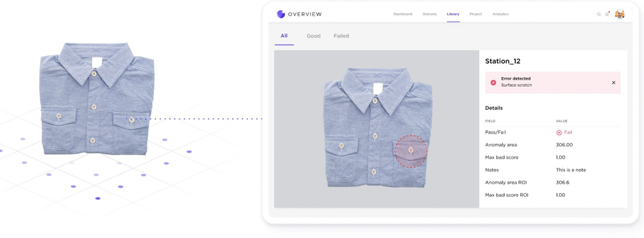This screenshot has height=238, width=644.
Task: Click the Notes value 'This is a note'
Action: (571, 170)
